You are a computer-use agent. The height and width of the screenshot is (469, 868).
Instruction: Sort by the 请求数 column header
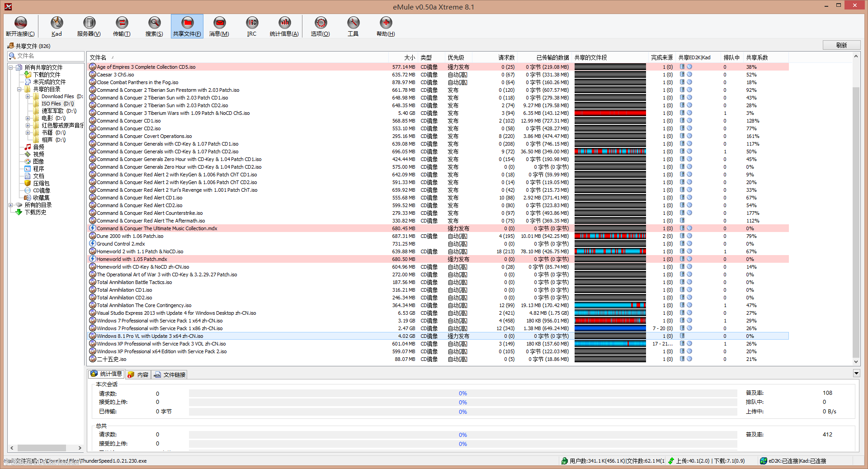click(495, 57)
